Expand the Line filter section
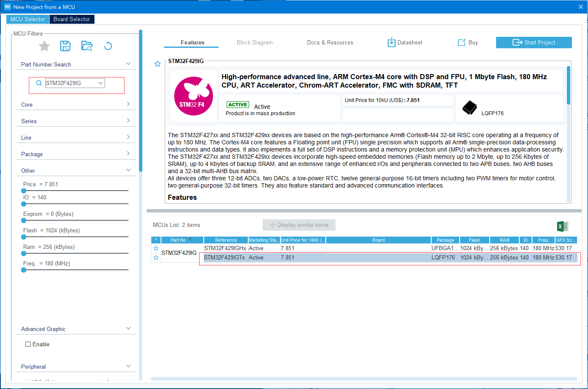 point(128,137)
